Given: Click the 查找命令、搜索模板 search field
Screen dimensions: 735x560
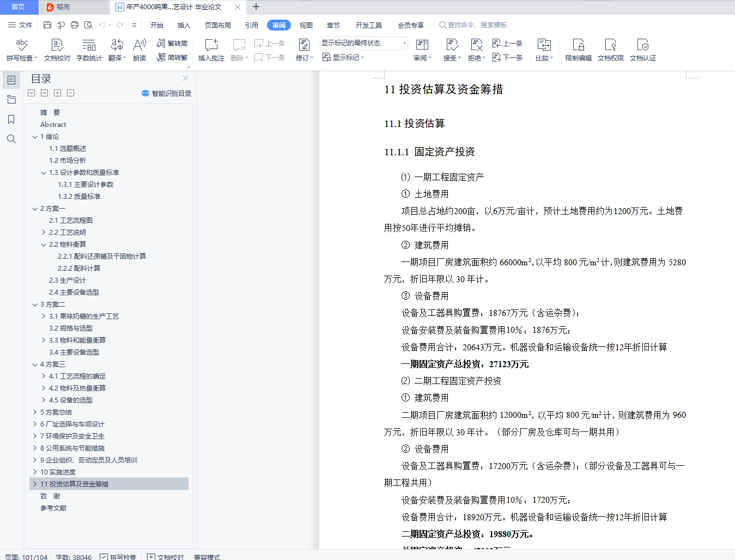Looking at the screenshot, I should (x=473, y=25).
